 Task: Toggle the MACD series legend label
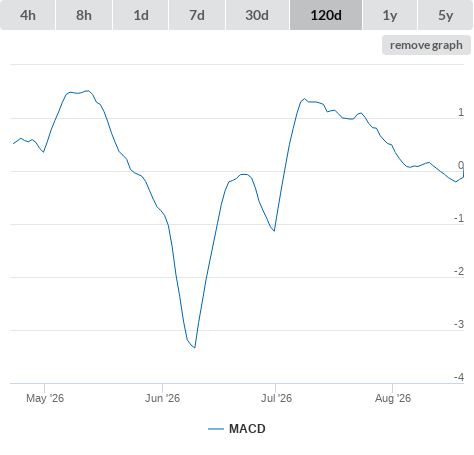(247, 429)
